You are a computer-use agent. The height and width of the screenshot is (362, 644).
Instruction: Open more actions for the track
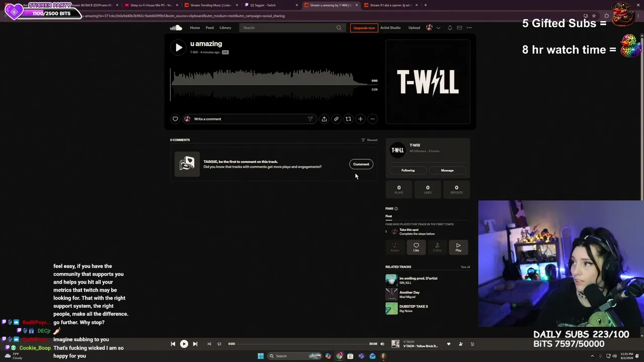point(372,119)
